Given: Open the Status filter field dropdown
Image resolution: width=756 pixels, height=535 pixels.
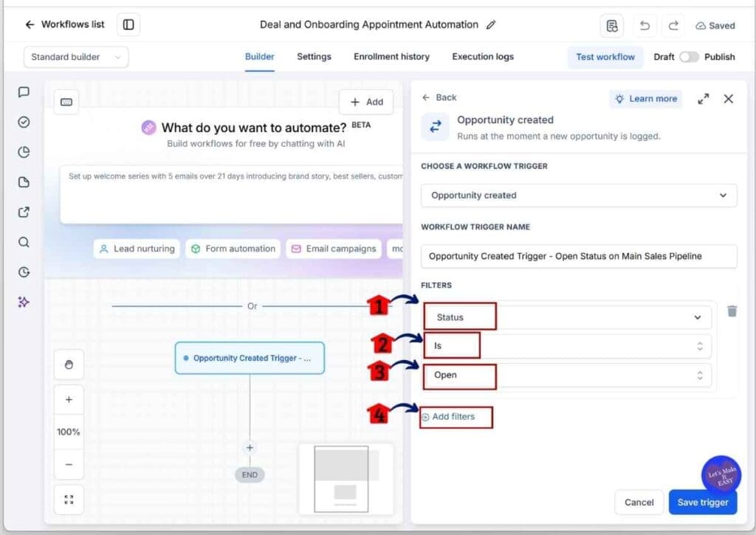Looking at the screenshot, I should click(568, 317).
